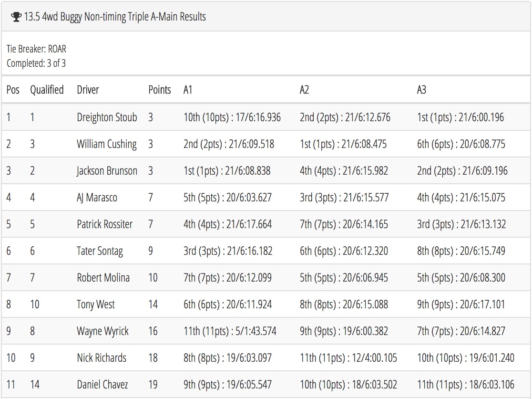Select driver name Nick Richards

click(x=102, y=357)
